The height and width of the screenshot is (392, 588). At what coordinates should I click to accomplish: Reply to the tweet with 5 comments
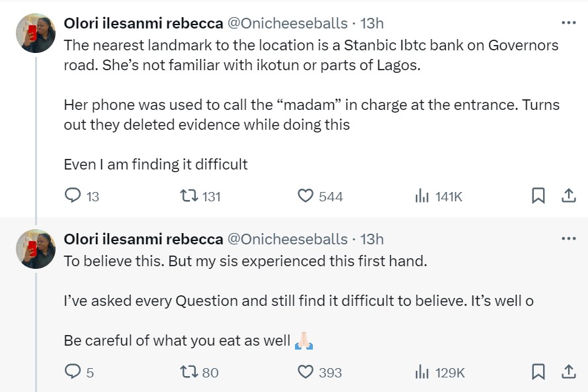pyautogui.click(x=73, y=372)
